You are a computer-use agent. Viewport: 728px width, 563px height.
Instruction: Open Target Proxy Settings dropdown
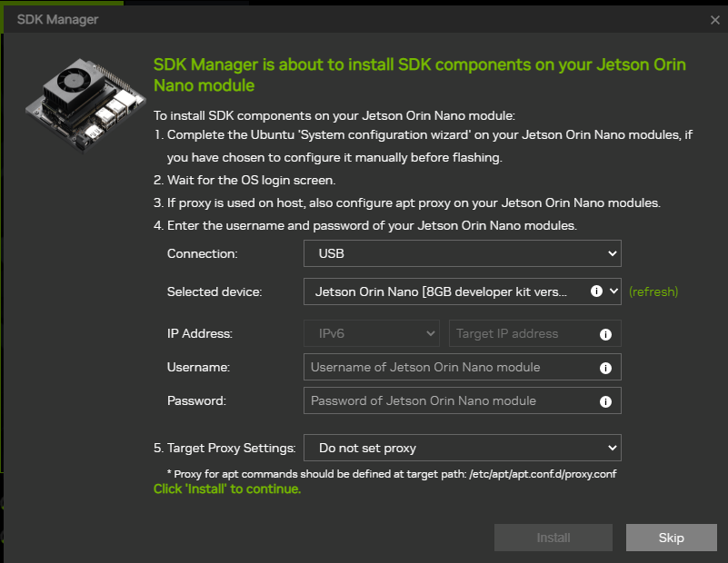point(462,448)
